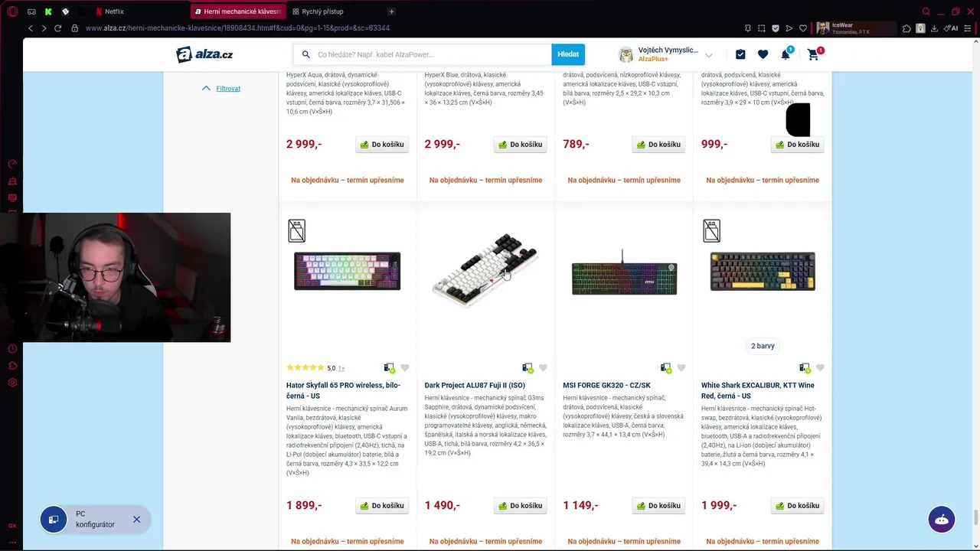Open Hator Skyfall 65 PRO product link
Image resolution: width=980 pixels, height=551 pixels.
[x=343, y=390]
